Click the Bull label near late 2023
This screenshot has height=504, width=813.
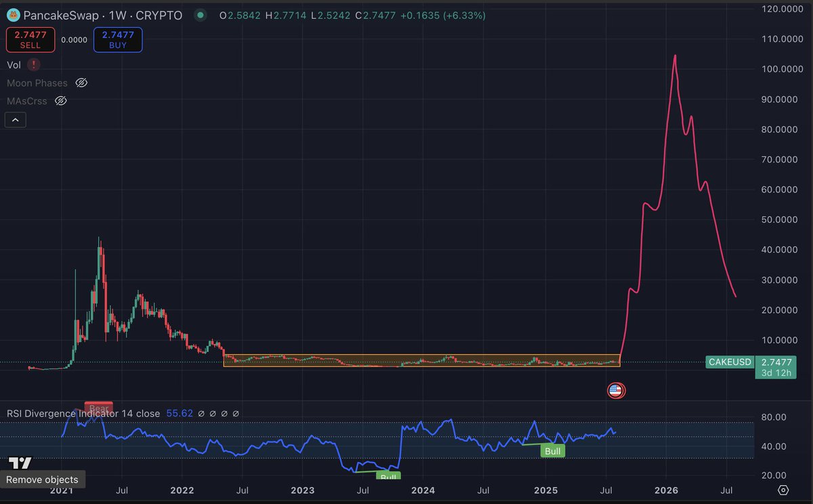[388, 477]
